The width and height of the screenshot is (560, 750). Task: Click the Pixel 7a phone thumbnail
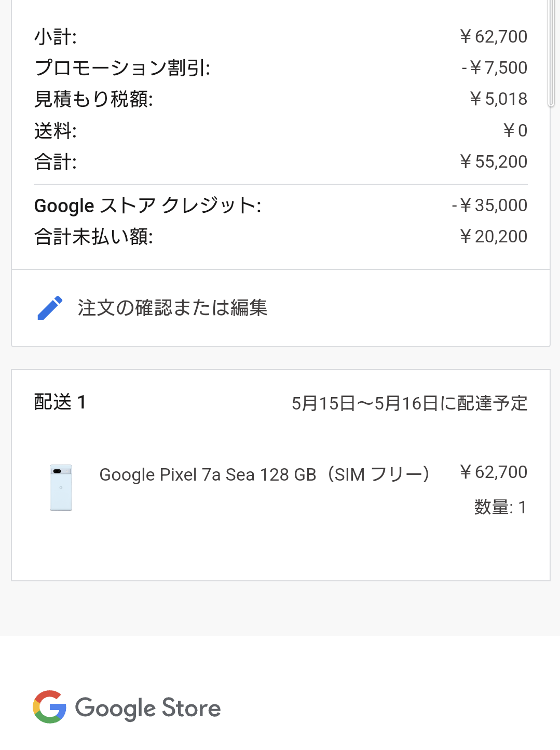click(x=61, y=487)
